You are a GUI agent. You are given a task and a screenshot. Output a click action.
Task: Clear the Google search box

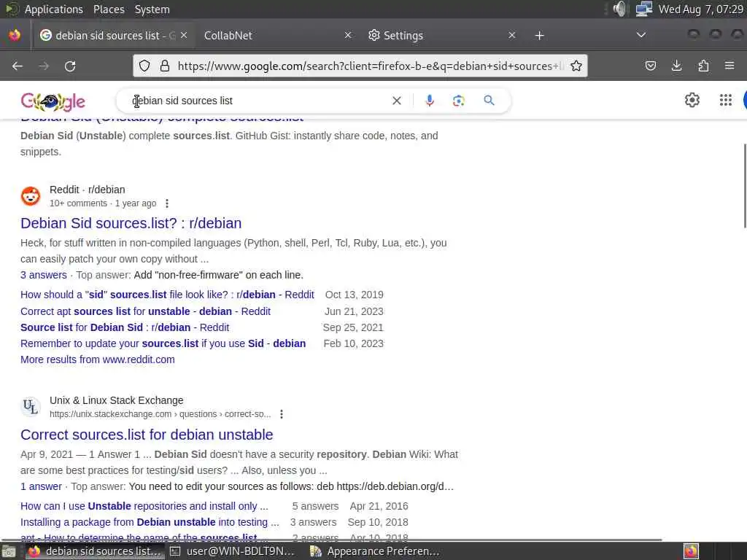[396, 101]
